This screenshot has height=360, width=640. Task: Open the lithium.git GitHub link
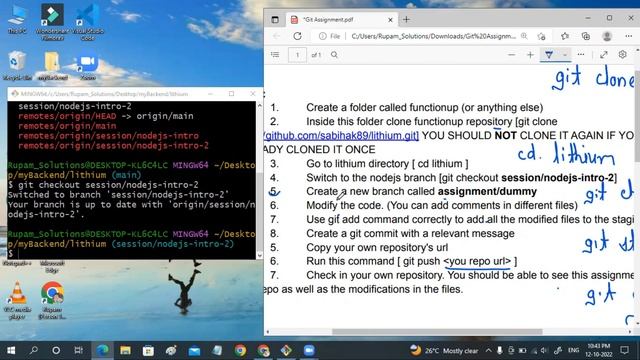(341, 136)
